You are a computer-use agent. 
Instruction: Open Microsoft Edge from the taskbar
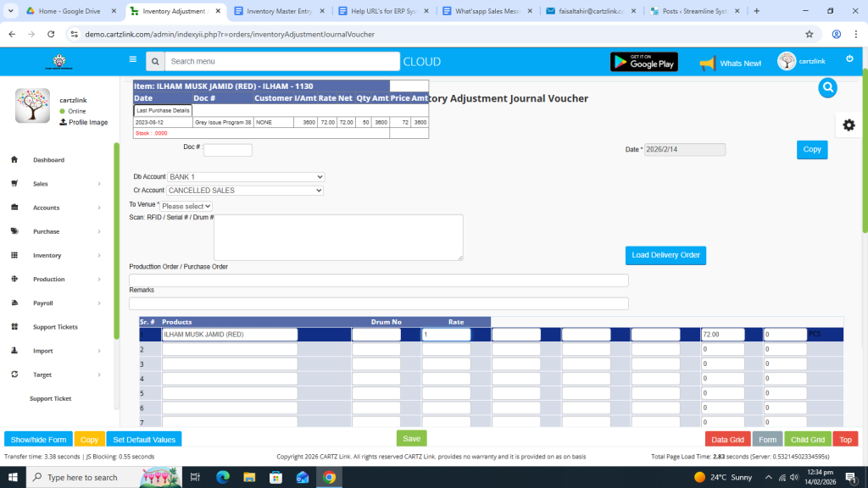tap(223, 477)
